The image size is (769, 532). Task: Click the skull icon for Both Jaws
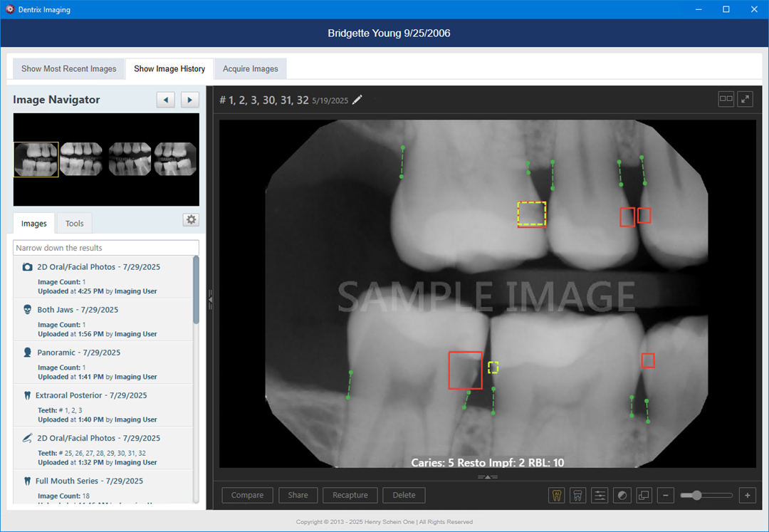(x=28, y=309)
